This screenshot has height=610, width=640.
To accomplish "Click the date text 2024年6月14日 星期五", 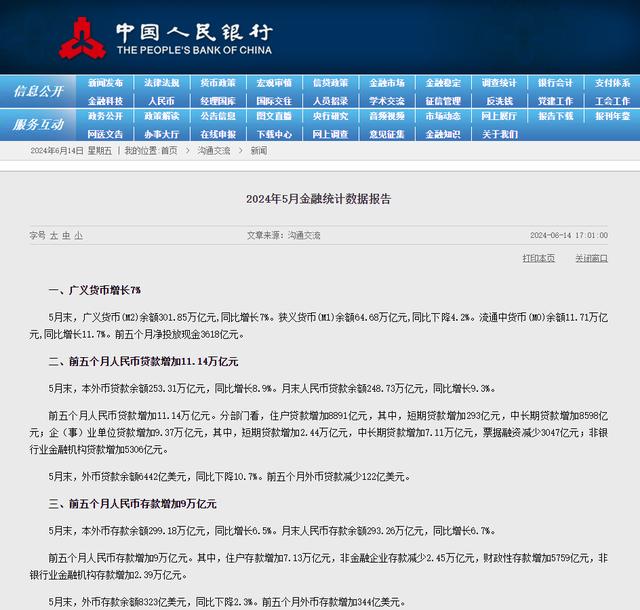I will click(71, 151).
